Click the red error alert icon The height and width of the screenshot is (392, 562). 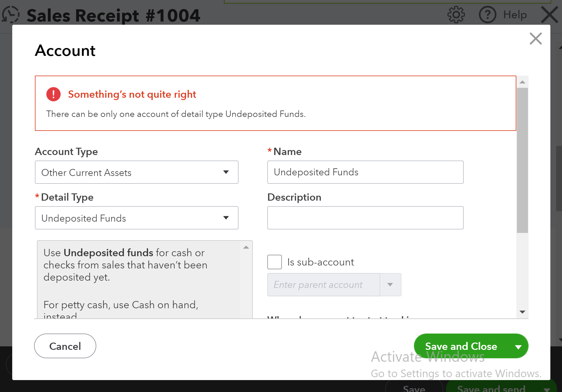tap(53, 94)
